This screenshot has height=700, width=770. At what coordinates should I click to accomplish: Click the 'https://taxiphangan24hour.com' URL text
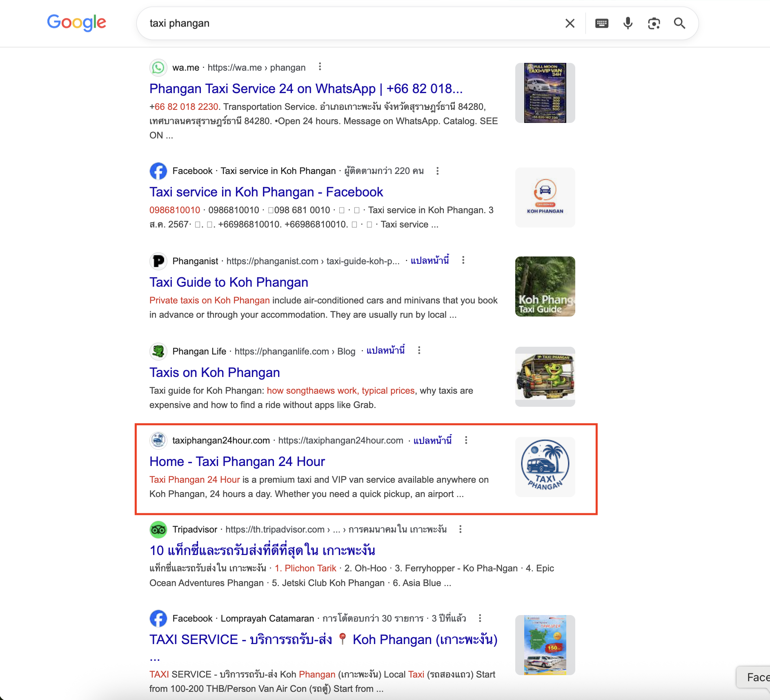coord(340,440)
